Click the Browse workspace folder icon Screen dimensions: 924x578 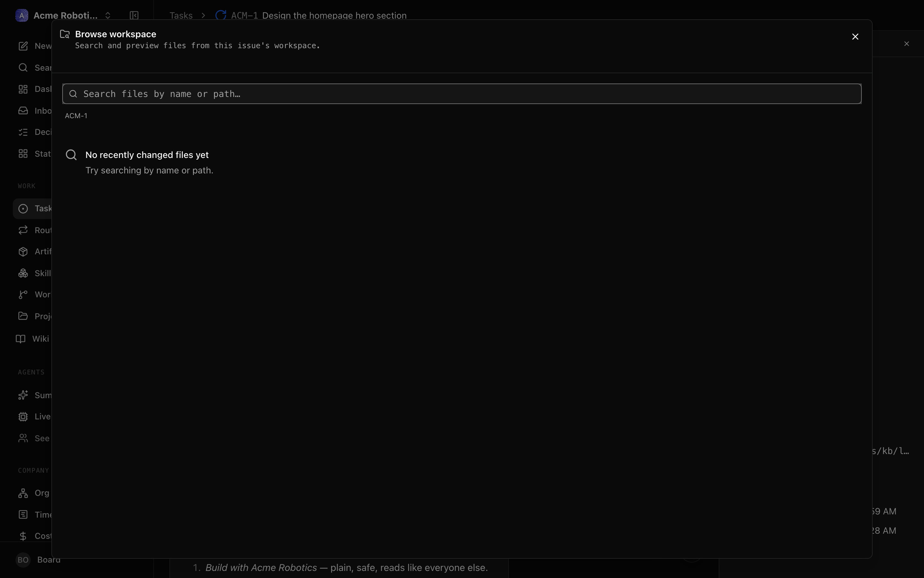(65, 34)
